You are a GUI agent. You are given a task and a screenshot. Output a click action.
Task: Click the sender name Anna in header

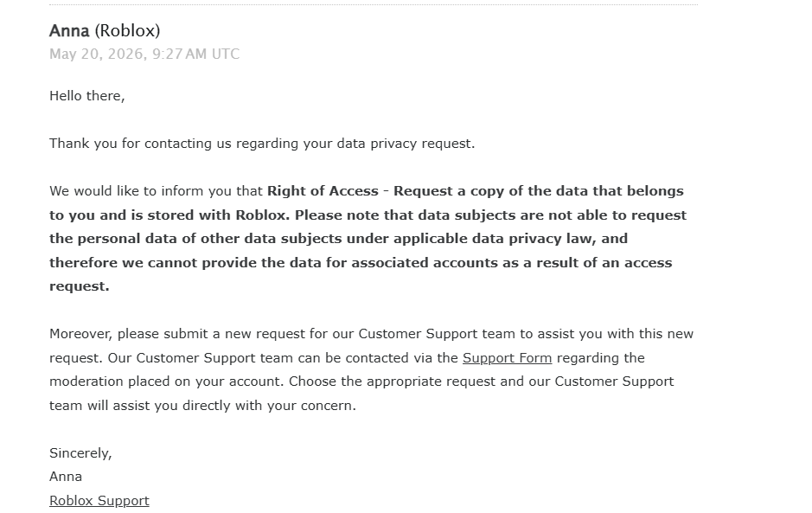tap(69, 30)
